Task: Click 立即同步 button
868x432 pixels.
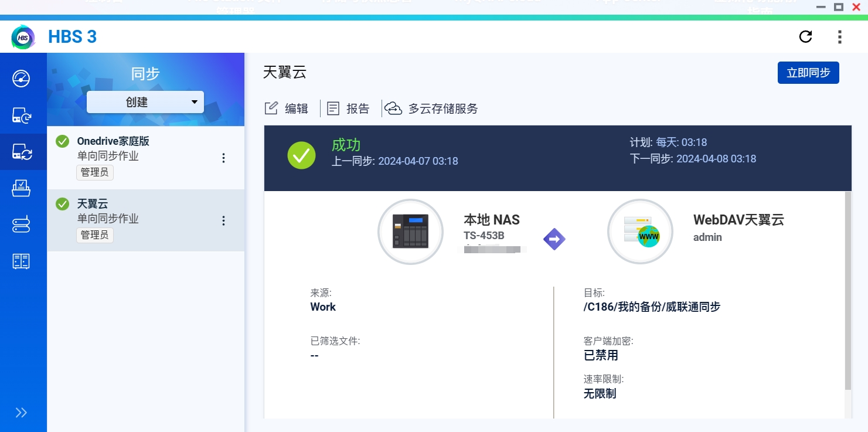Action: tap(808, 73)
